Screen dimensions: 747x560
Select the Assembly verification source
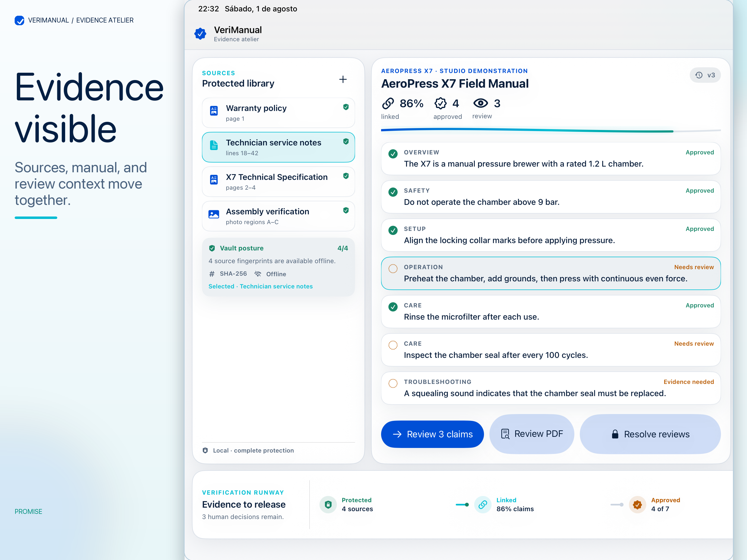click(x=278, y=216)
